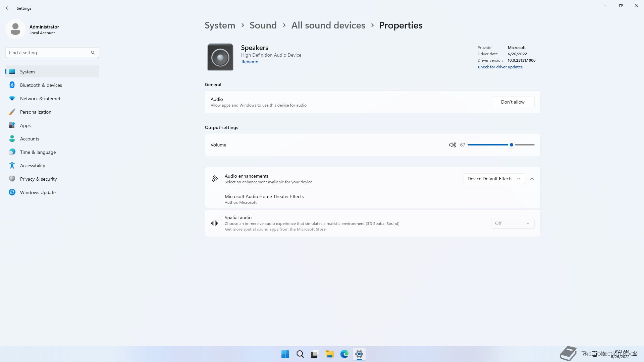Open Windows Update section
644x362 pixels.
coord(38,192)
